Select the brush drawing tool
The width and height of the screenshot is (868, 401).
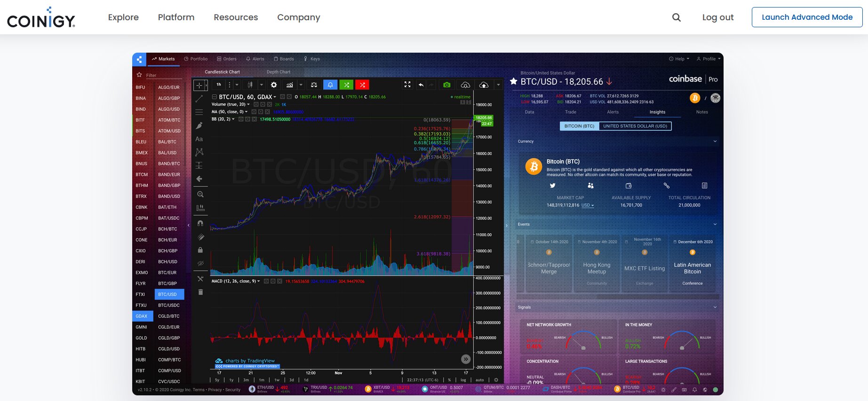199,126
